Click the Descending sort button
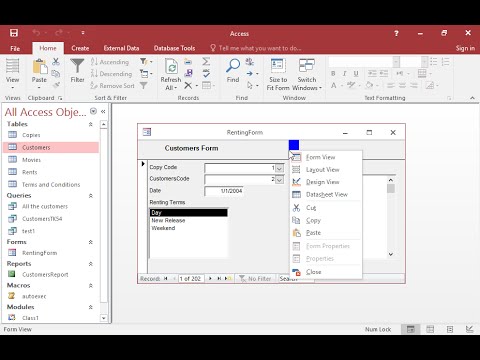Viewport: 480px width, 360px height. coord(111,74)
